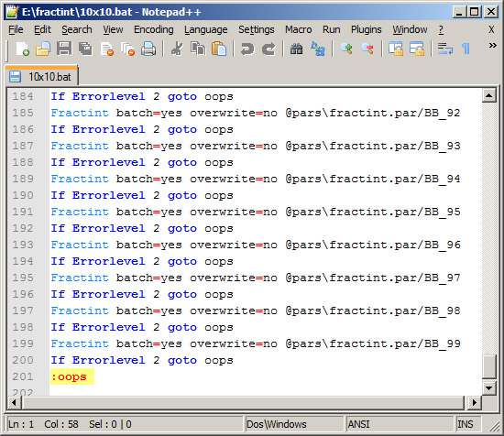Open Find with the binoculars icon
This screenshot has height=436, width=504.
[x=296, y=49]
